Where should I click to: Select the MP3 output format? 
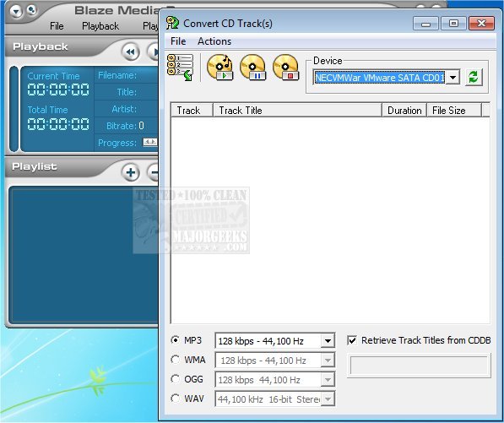tap(176, 340)
